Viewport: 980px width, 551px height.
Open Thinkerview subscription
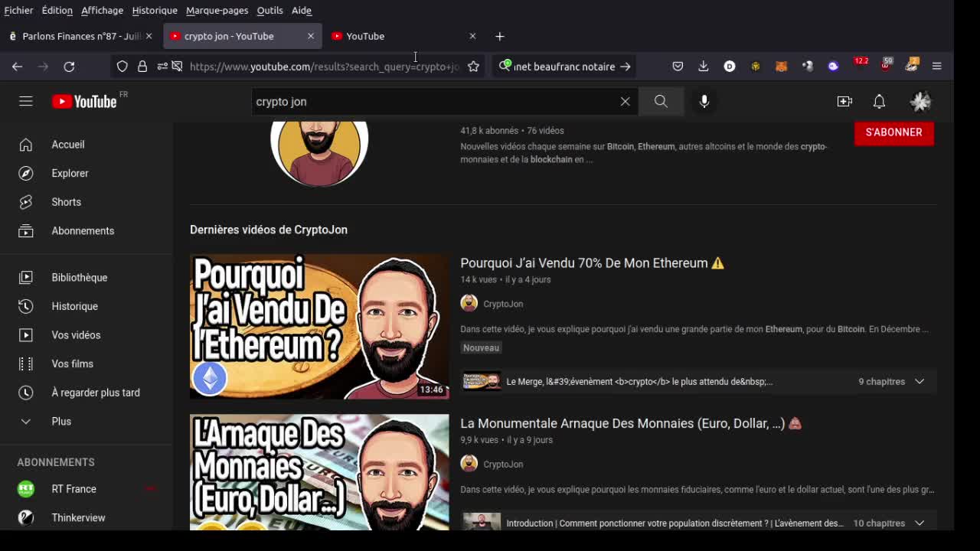tap(87, 518)
